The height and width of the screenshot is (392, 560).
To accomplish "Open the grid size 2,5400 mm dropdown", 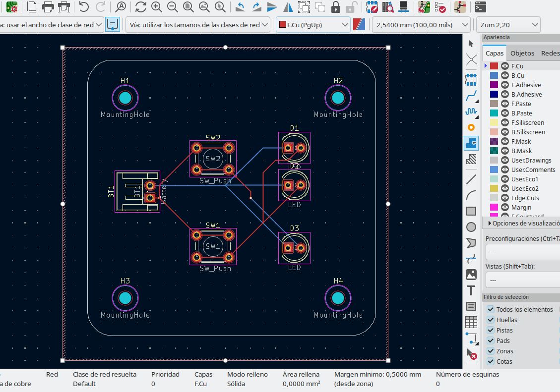I will point(421,25).
